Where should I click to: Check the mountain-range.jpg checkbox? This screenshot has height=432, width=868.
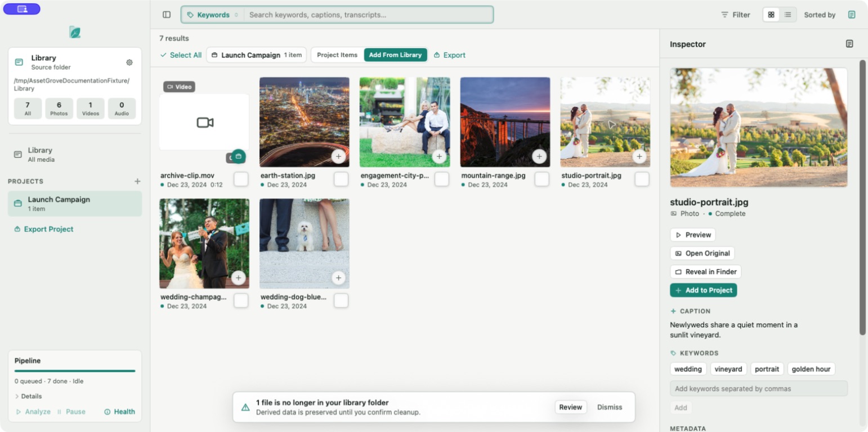click(542, 179)
